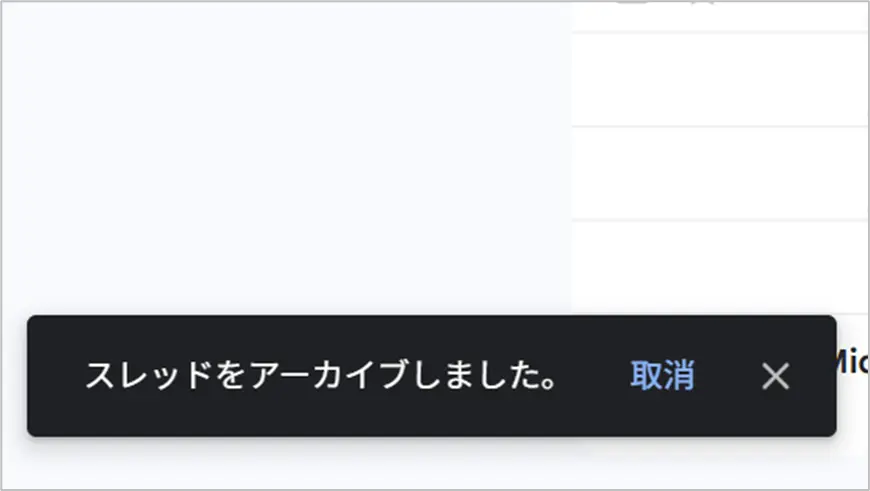Open the partially visible Mic email row
This screenshot has height=491, width=870.
point(852,362)
